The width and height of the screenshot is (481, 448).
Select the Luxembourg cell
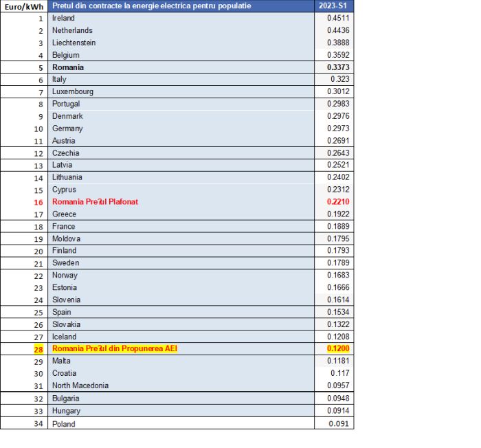pos(181,91)
